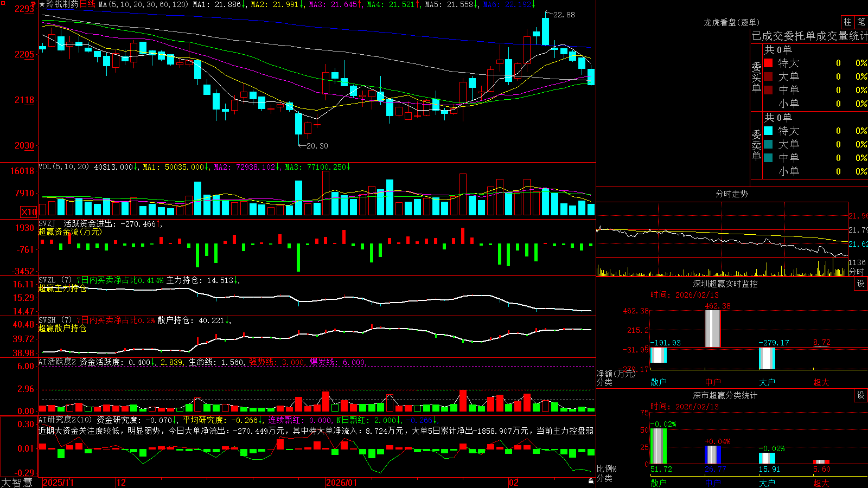Click the cyan 特大 sell-order swatch
Viewport: 868px width, 488px height.
coord(768,131)
